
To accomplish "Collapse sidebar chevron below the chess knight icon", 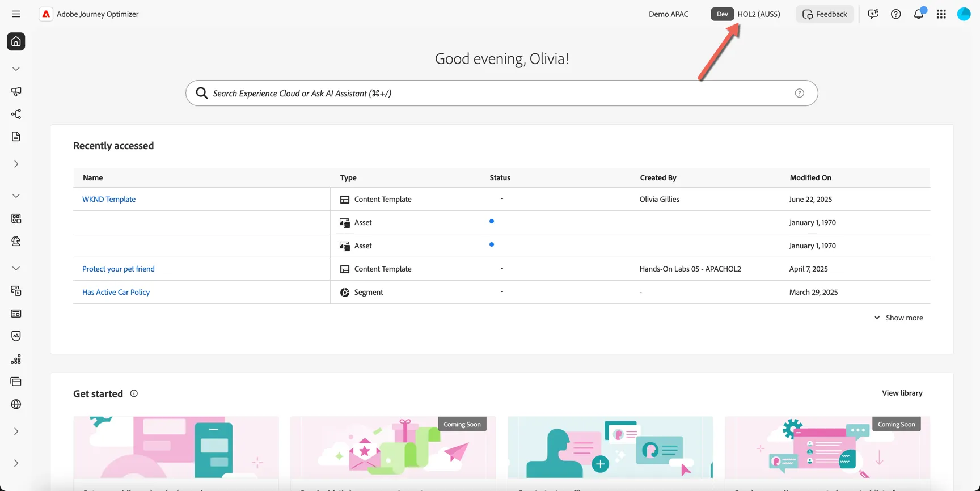I will [16, 268].
